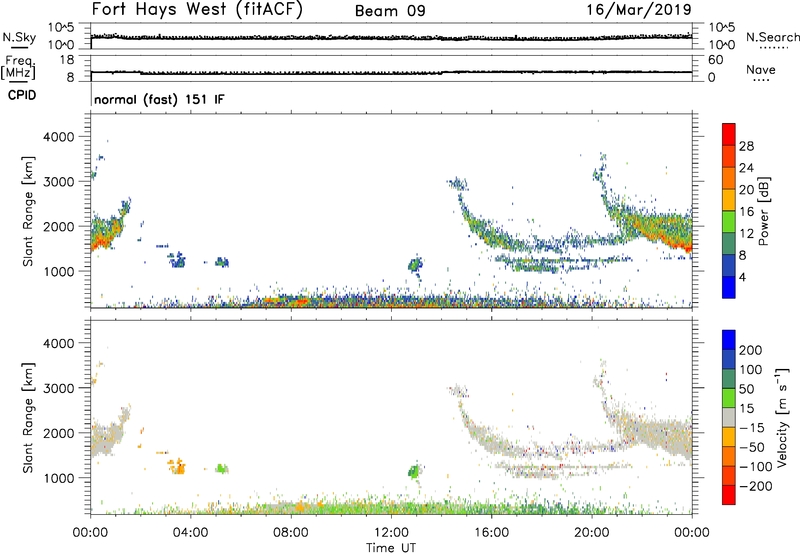Click the "04:00" time axis label

coord(191,533)
